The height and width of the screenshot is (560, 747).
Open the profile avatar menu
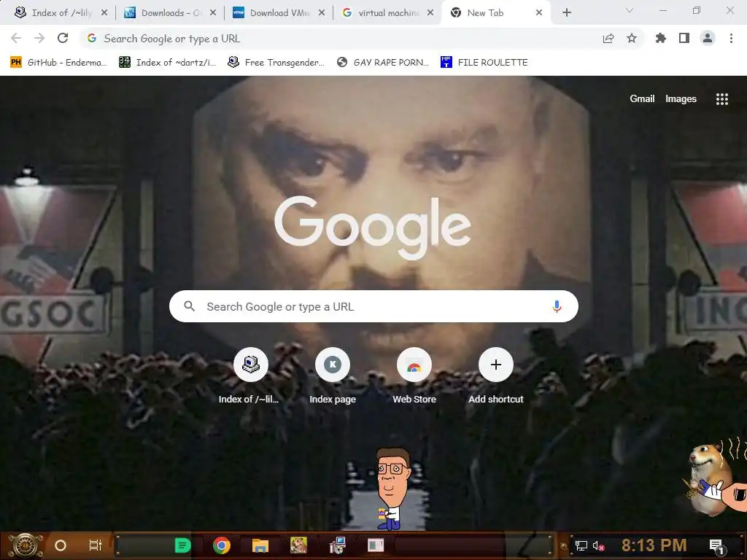click(708, 38)
